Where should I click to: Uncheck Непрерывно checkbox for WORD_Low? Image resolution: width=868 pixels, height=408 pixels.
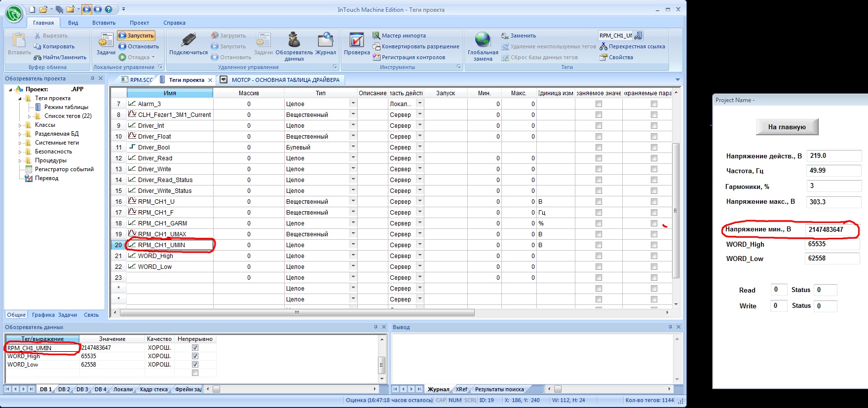tap(195, 365)
